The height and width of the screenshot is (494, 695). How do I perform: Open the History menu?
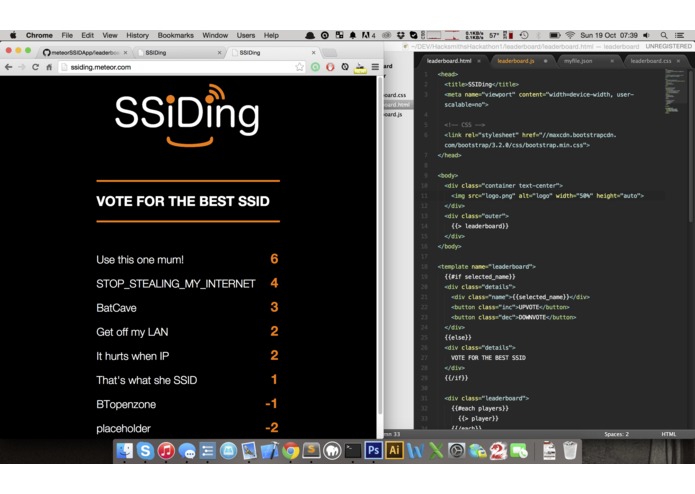tap(137, 35)
